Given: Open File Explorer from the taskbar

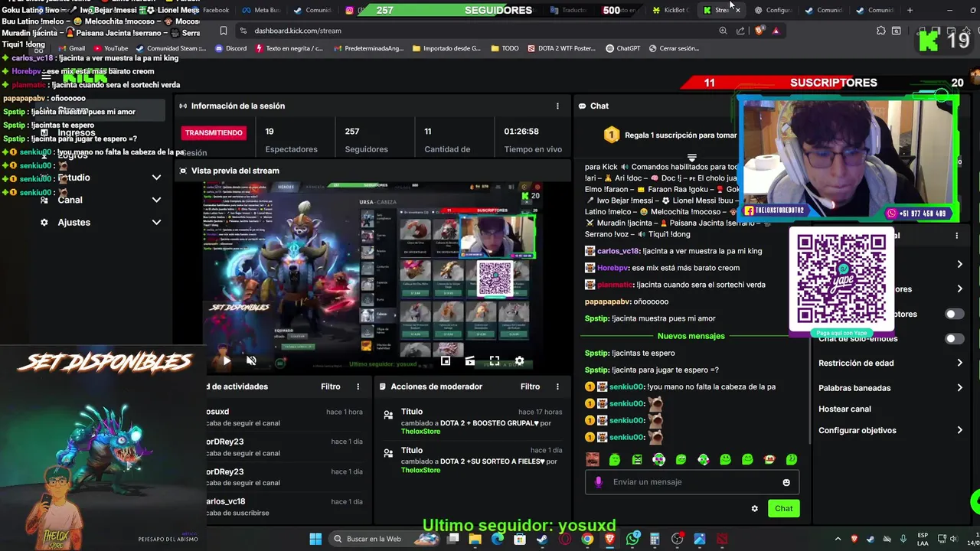Looking at the screenshot, I should click(475, 539).
